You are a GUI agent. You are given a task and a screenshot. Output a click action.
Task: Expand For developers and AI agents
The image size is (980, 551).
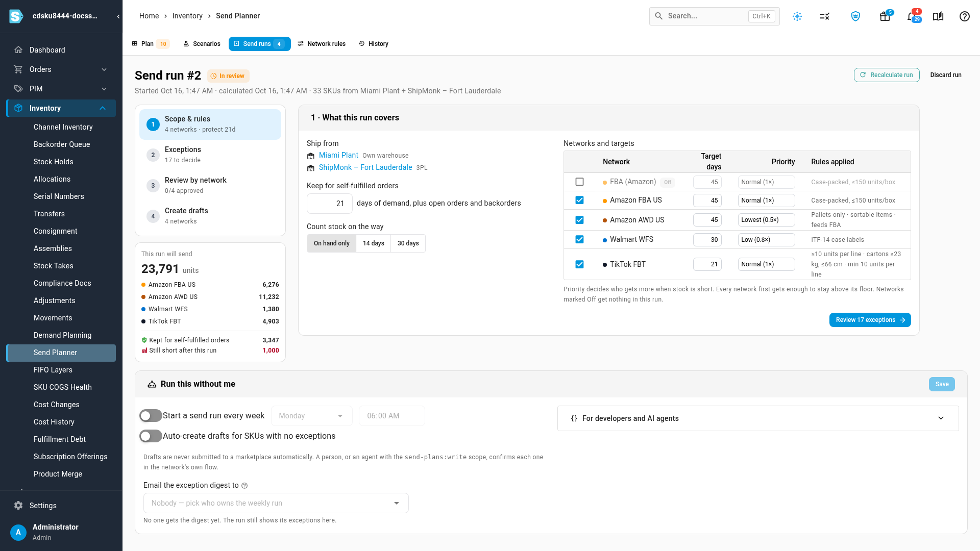757,418
